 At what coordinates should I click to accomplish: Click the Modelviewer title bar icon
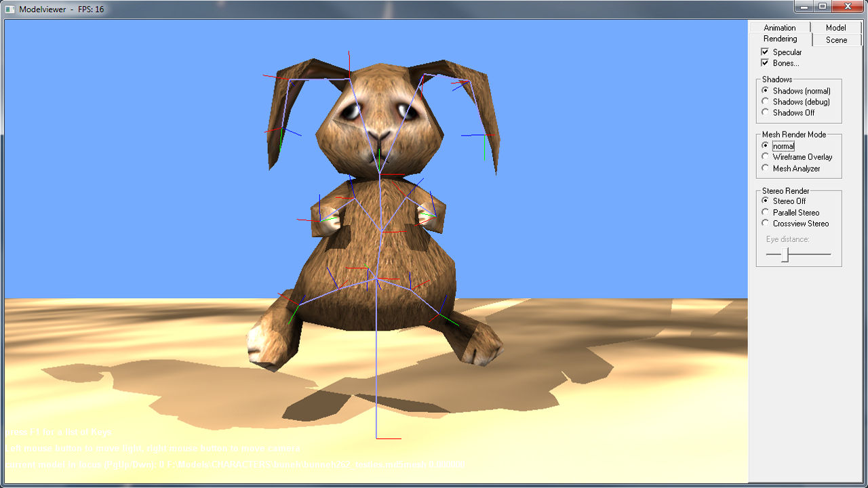coord(9,9)
